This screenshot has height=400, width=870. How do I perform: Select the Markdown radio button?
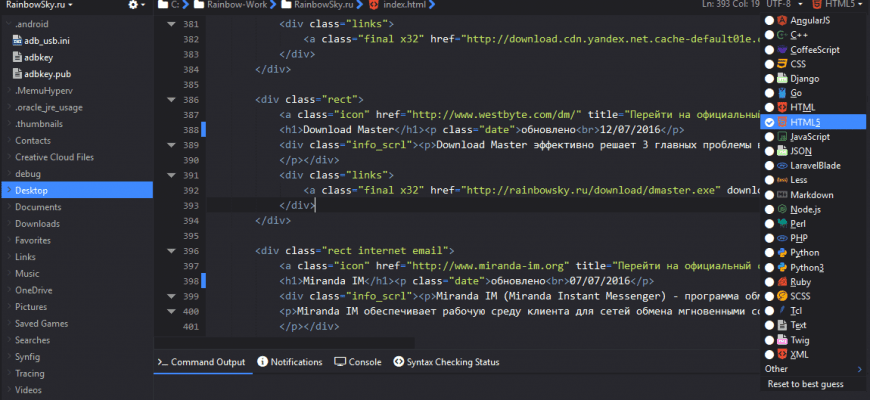click(x=769, y=195)
